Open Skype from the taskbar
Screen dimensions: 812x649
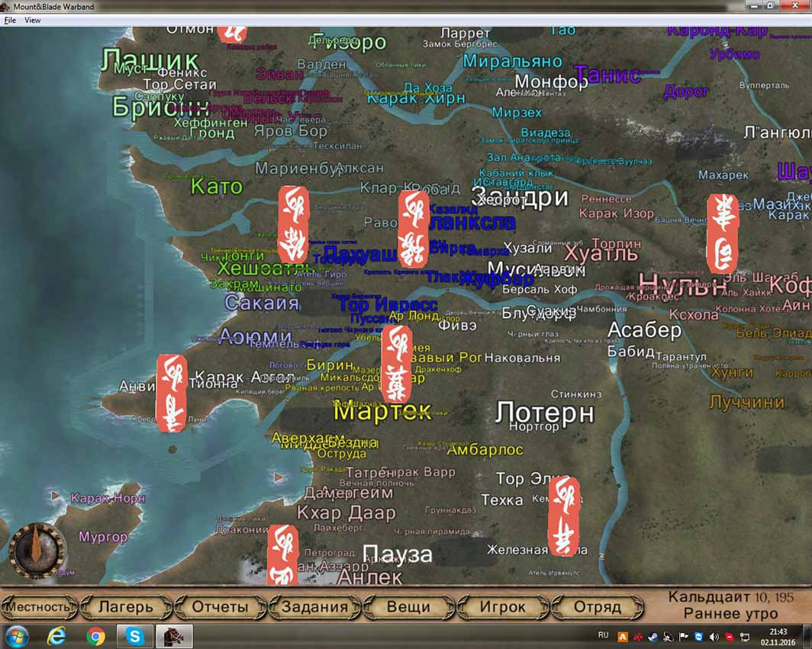tap(135, 635)
